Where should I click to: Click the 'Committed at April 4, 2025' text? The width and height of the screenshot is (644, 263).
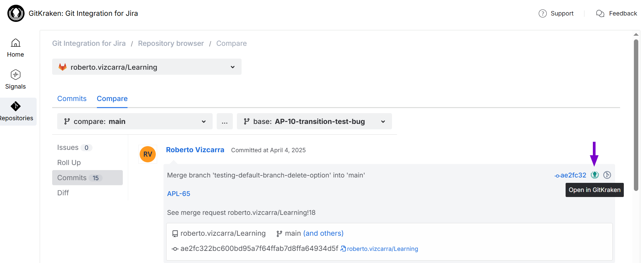269,150
